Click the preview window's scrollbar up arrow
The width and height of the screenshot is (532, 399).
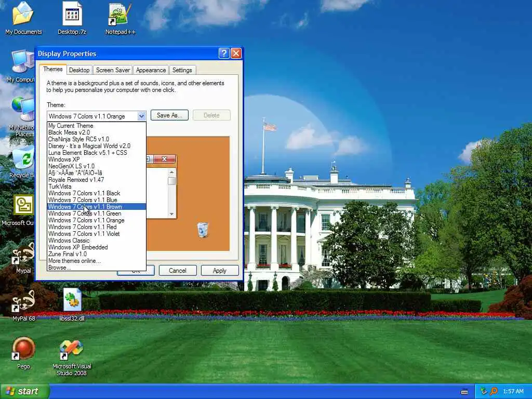click(171, 172)
